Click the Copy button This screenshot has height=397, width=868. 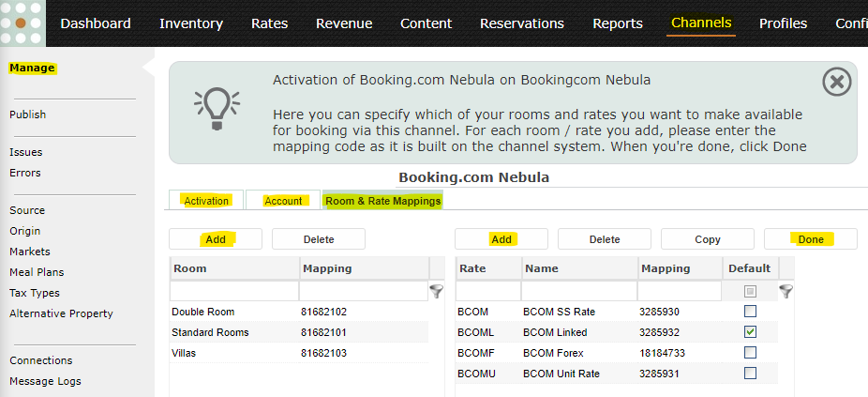click(x=707, y=239)
